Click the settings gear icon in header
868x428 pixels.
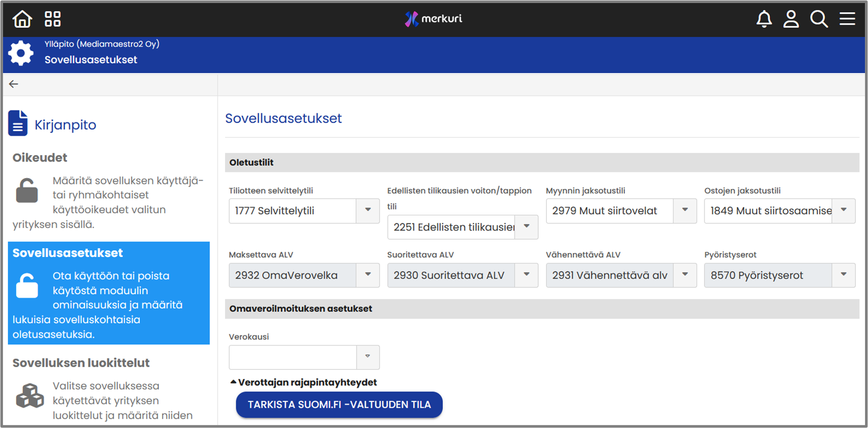tap(21, 53)
